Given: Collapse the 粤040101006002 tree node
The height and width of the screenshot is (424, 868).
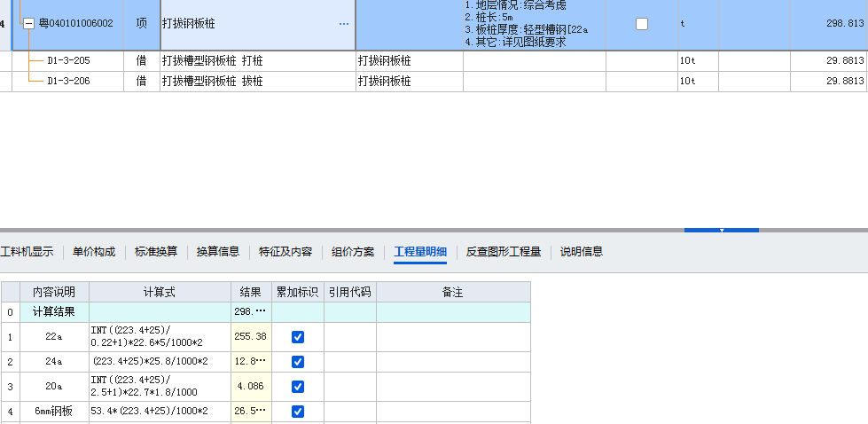Looking at the screenshot, I should click(x=28, y=24).
